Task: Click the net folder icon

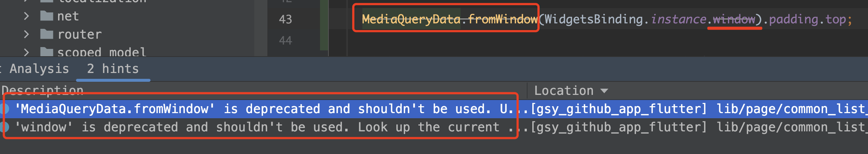Action: (x=46, y=16)
